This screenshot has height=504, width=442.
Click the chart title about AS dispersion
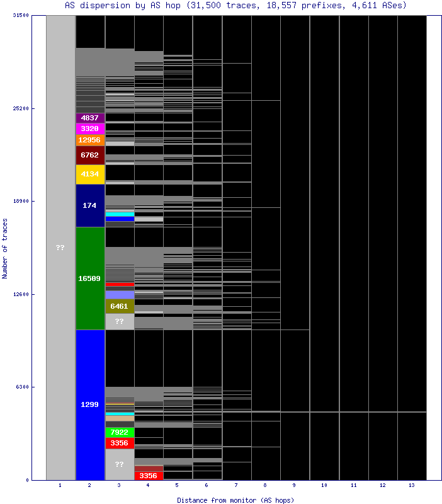coord(235,5)
